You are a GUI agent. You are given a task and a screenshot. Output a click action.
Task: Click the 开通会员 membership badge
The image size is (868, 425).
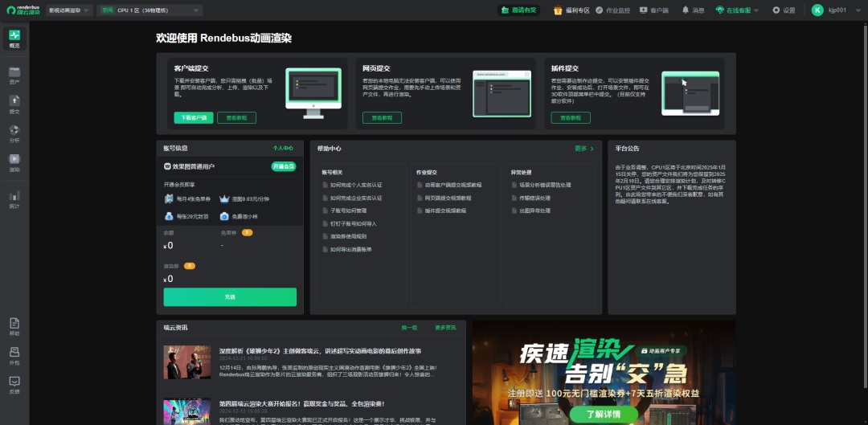click(283, 166)
